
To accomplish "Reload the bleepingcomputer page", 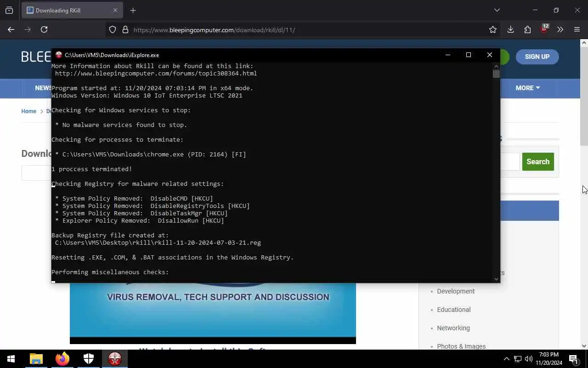I will pyautogui.click(x=44, y=29).
